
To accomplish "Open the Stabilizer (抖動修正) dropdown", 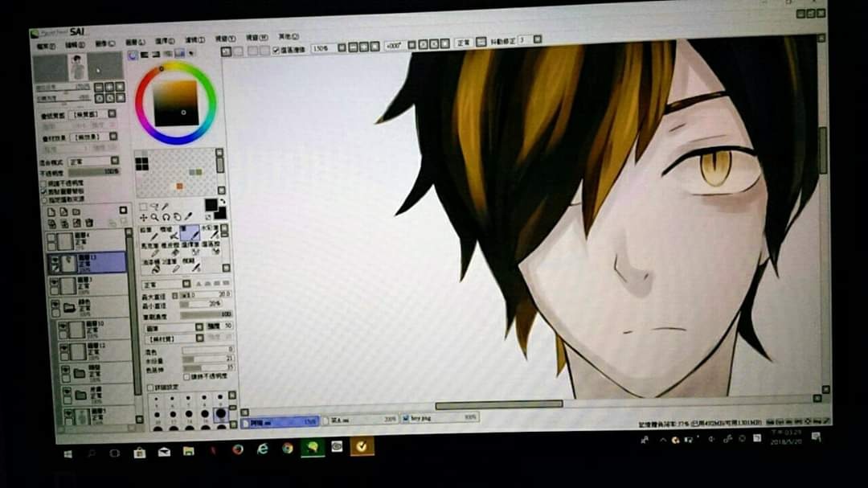I will (x=536, y=39).
